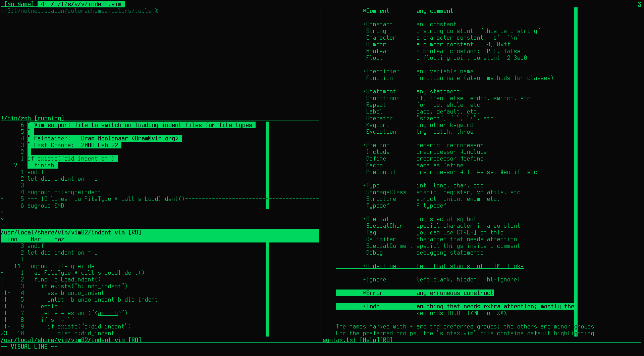
Task: Click the Foo menu item
Action: coord(12,239)
